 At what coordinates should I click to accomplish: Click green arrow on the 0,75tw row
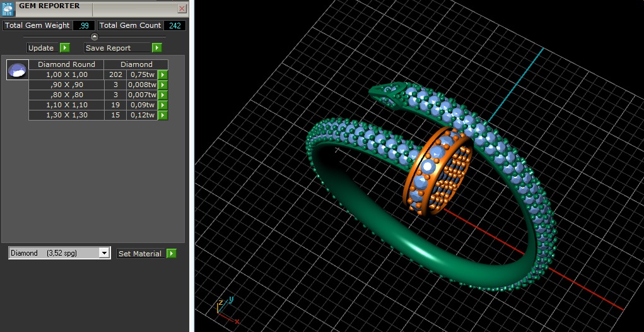point(163,74)
